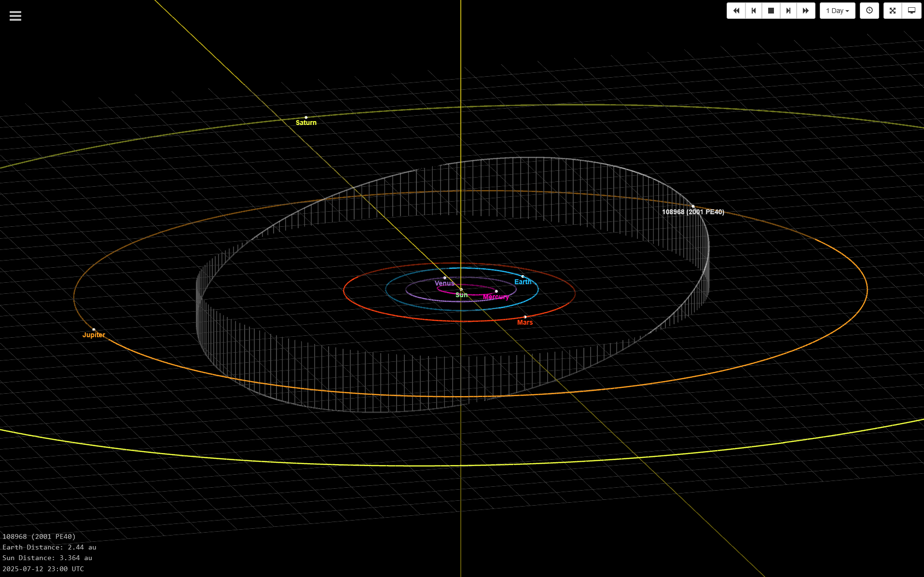924x577 pixels.
Task: Click the clock icon to set date
Action: pyautogui.click(x=869, y=11)
